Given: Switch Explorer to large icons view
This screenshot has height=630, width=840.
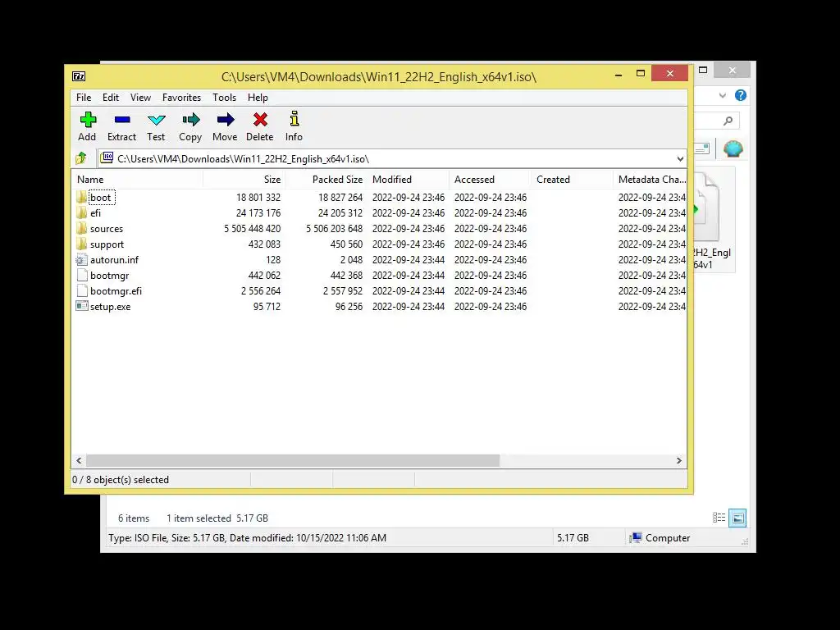Looking at the screenshot, I should (737, 518).
